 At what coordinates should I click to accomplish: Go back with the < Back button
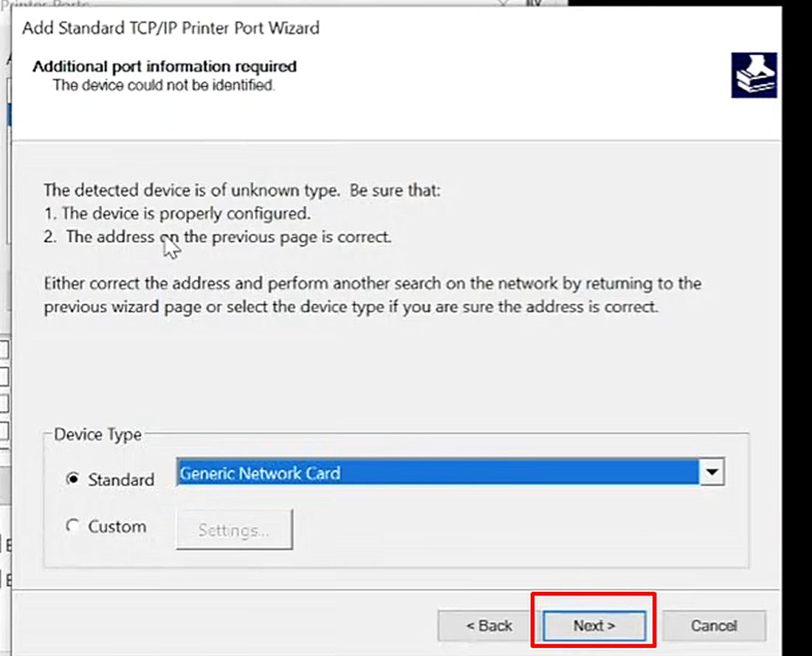pyautogui.click(x=489, y=626)
